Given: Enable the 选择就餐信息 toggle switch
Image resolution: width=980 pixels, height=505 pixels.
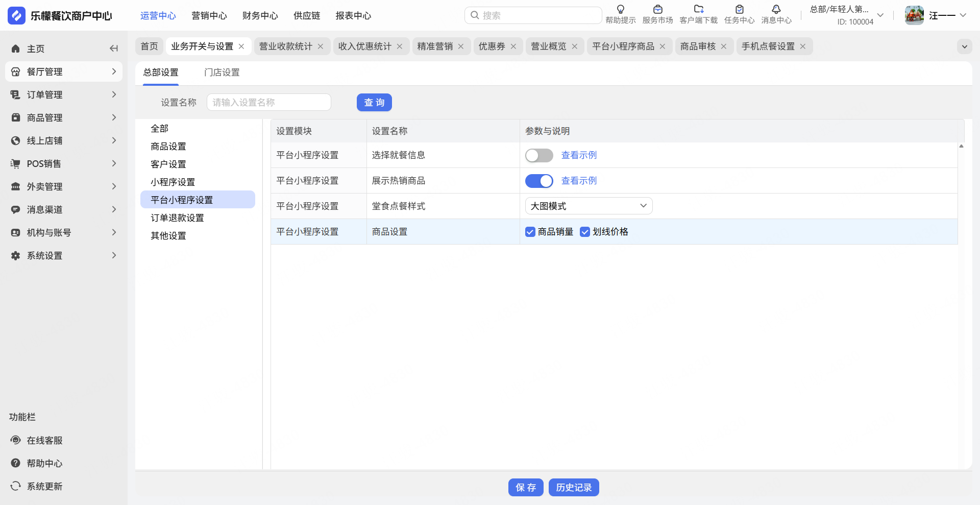Looking at the screenshot, I should click(x=539, y=155).
